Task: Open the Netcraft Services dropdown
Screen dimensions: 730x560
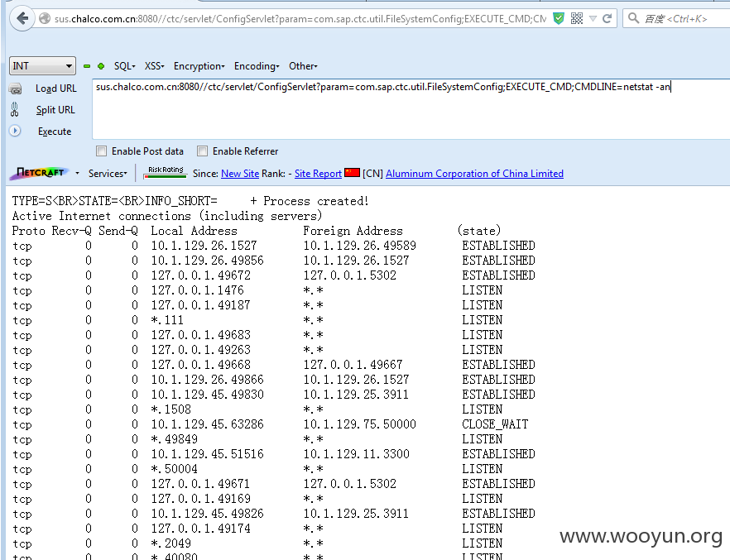Action: 108,174
